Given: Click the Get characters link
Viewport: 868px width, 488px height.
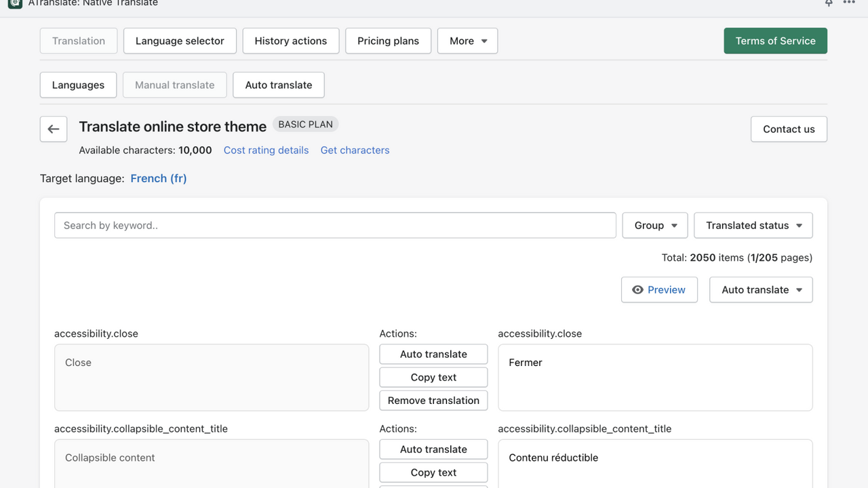Looking at the screenshot, I should click(x=355, y=150).
